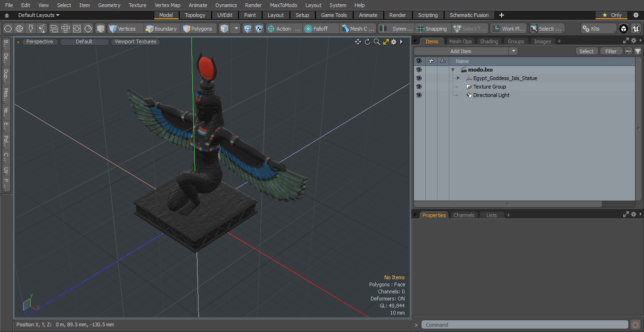Expand the Egypt_Goddess_Isis_Statue tree item
644x332 pixels.
click(x=458, y=78)
